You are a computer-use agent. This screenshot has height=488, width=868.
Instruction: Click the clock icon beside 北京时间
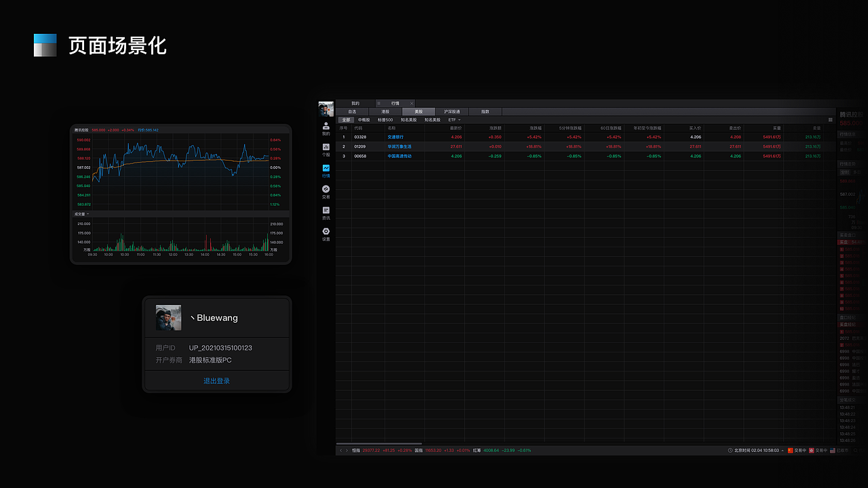[730, 450]
